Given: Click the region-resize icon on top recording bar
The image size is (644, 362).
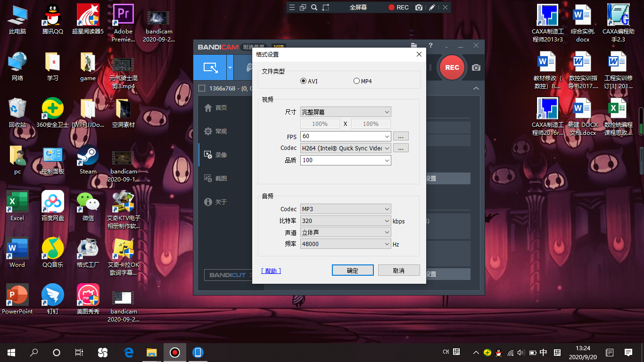Looking at the screenshot, I should (326, 8).
